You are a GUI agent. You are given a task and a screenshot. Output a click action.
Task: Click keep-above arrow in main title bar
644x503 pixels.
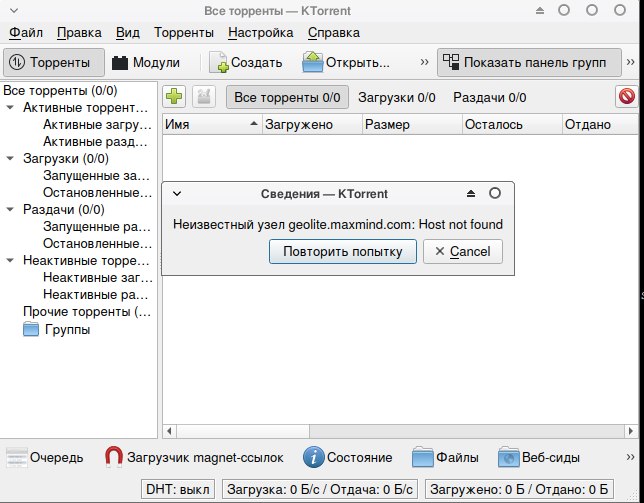pyautogui.click(x=540, y=11)
